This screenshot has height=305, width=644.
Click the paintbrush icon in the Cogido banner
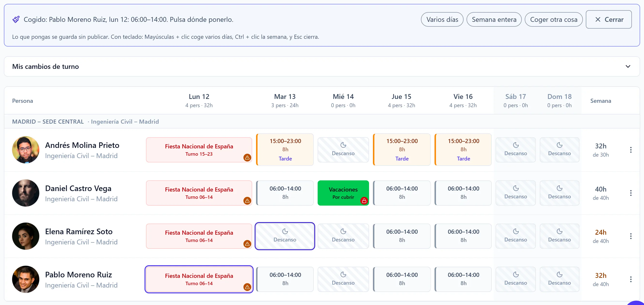coord(16,19)
